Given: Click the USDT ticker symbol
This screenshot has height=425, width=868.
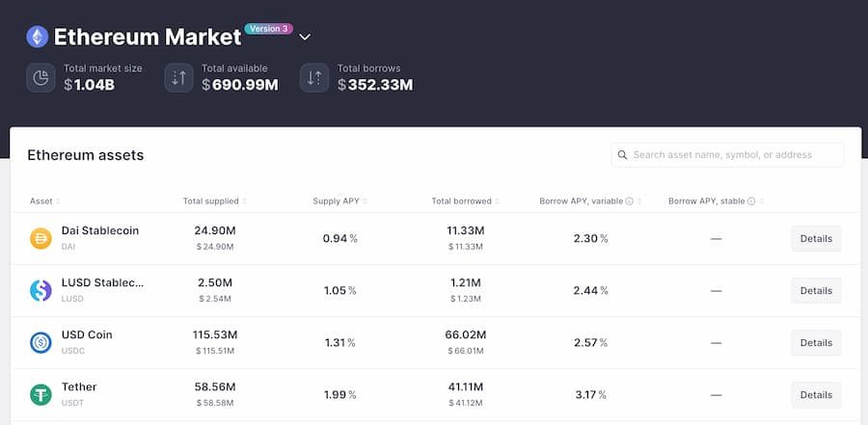Looking at the screenshot, I should (72, 403).
